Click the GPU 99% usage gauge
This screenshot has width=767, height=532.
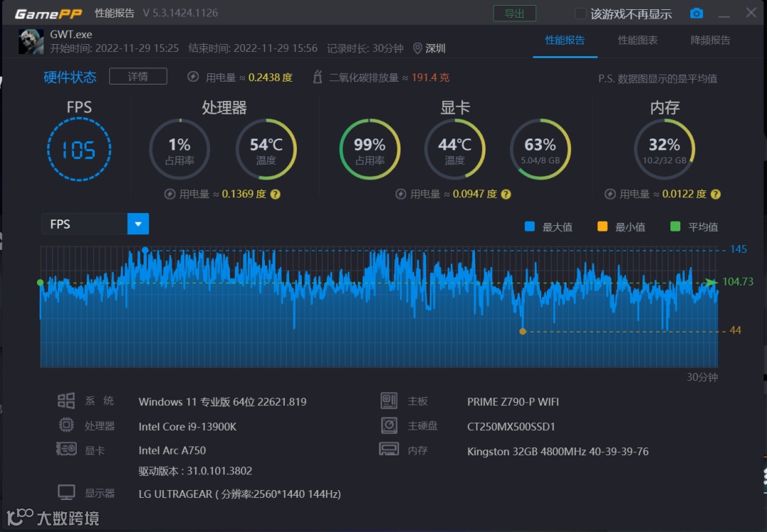370,149
